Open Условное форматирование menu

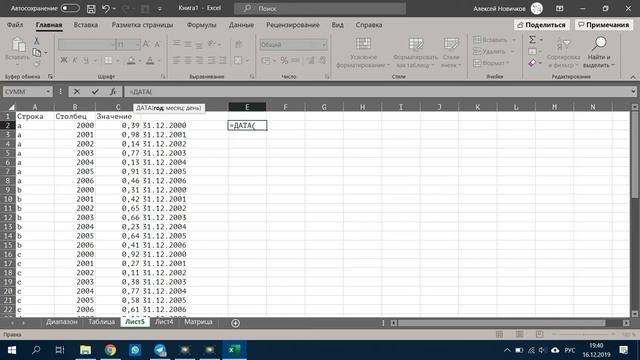coord(363,52)
